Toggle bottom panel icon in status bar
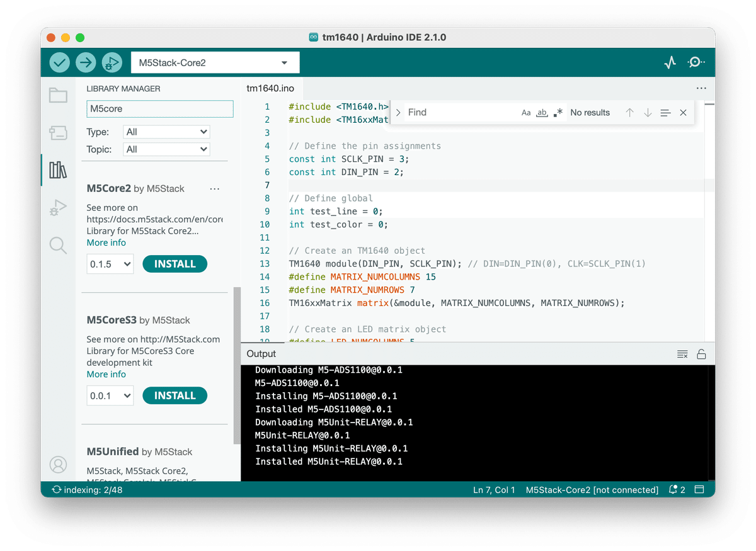The height and width of the screenshot is (551, 756). coord(699,489)
